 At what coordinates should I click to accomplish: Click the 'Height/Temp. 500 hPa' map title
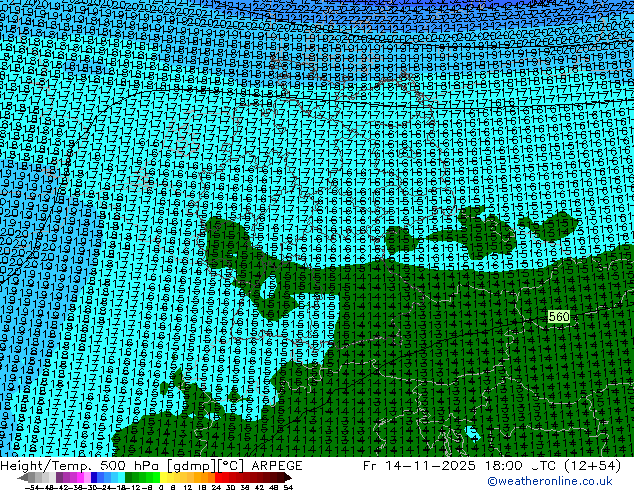[81, 466]
